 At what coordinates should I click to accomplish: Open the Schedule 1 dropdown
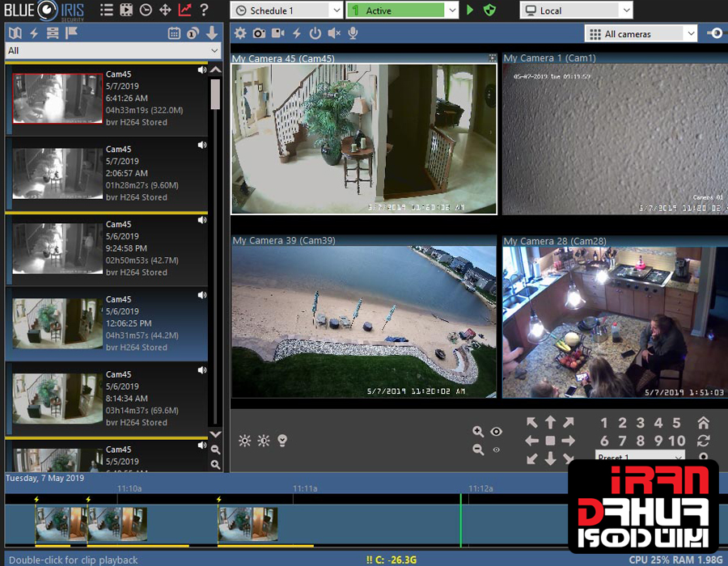[x=286, y=11]
